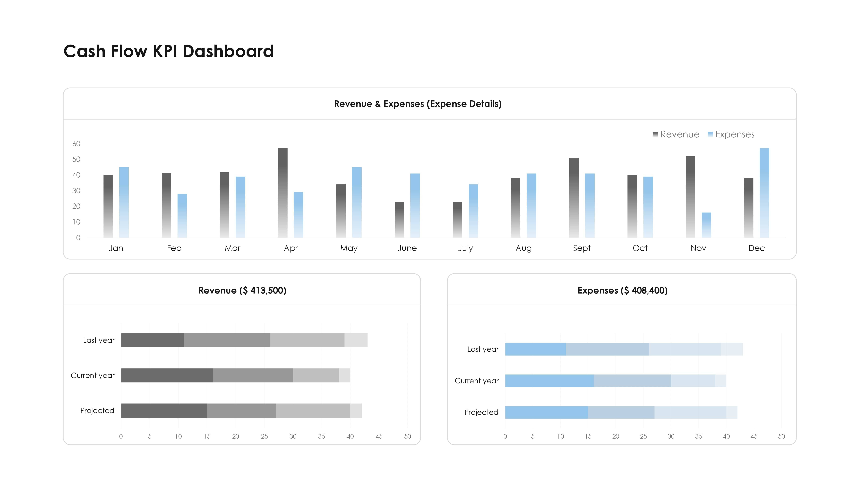
Task: Click the Revenue legend swatch
Action: [x=656, y=134]
